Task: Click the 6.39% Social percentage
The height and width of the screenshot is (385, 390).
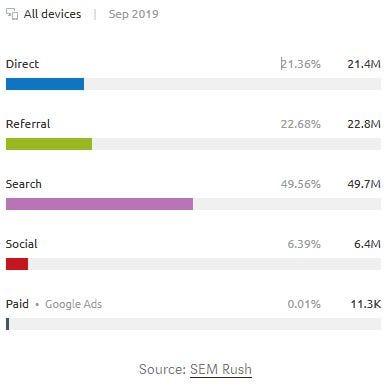Action: (304, 244)
